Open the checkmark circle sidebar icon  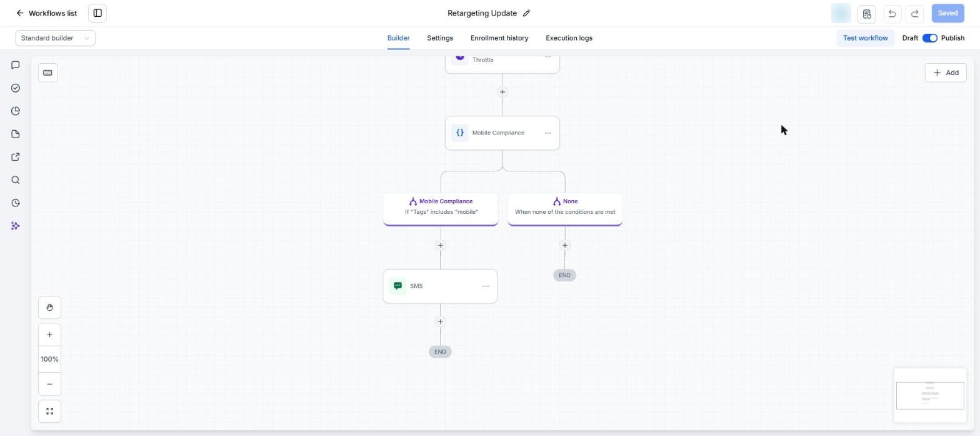(x=16, y=88)
